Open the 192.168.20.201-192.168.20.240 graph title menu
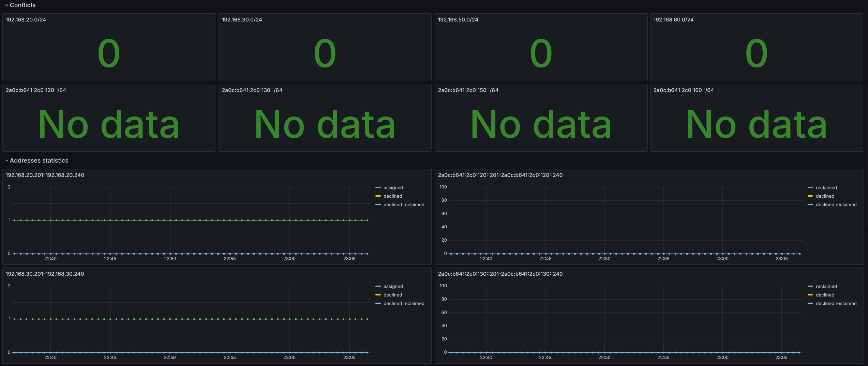This screenshot has width=868, height=366. tap(45, 175)
